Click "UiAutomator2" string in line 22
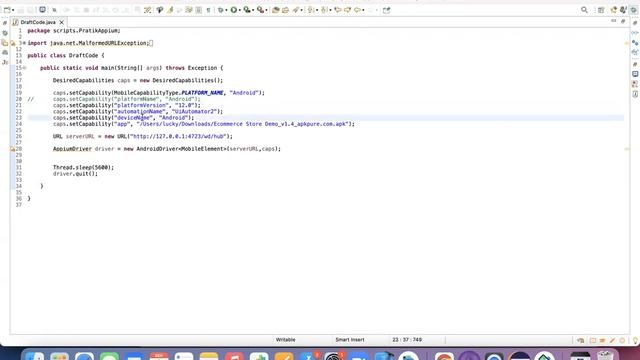This screenshot has width=640, height=360. 194,111
